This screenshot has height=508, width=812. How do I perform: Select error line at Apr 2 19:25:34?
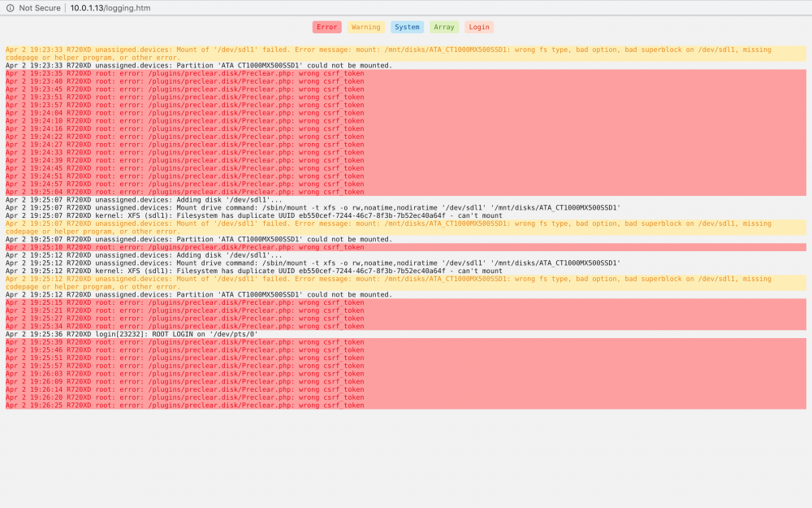click(406, 326)
